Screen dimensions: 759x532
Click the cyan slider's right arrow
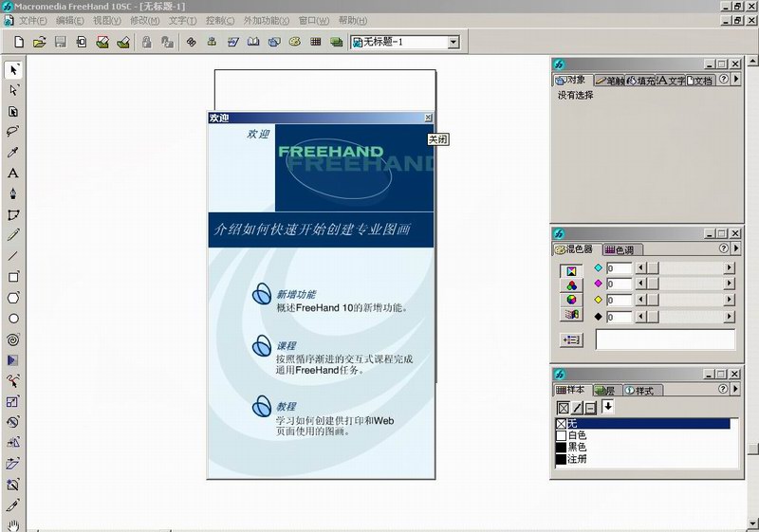click(x=729, y=267)
